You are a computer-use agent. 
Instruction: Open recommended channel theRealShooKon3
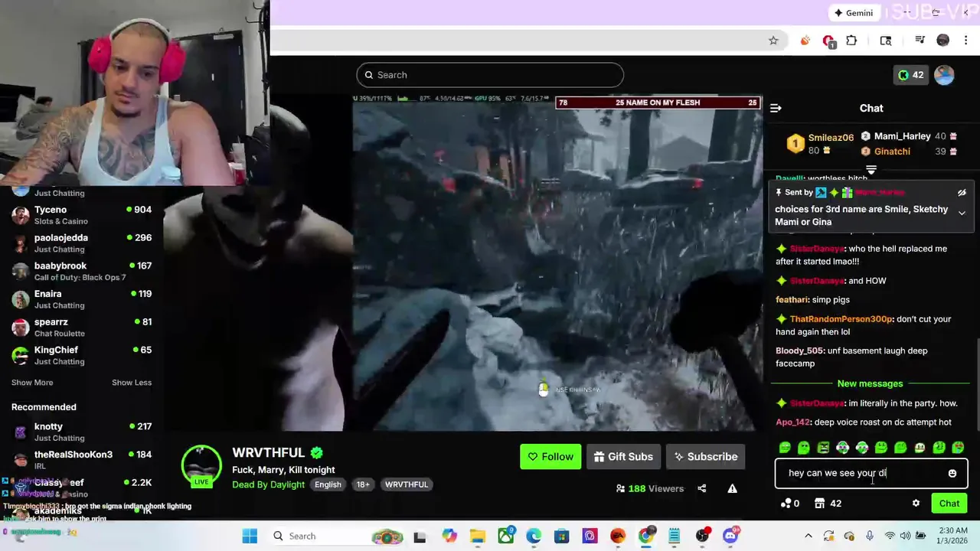click(81, 460)
